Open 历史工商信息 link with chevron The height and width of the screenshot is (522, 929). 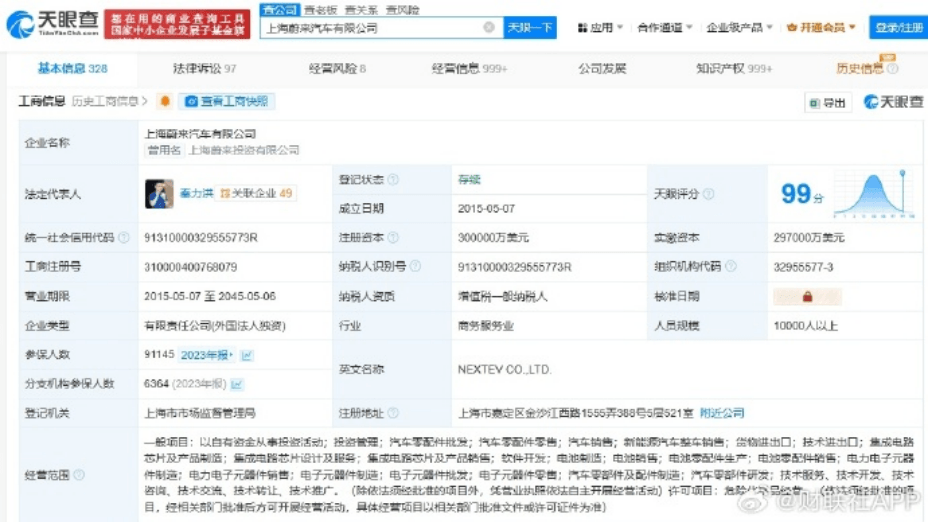point(110,101)
